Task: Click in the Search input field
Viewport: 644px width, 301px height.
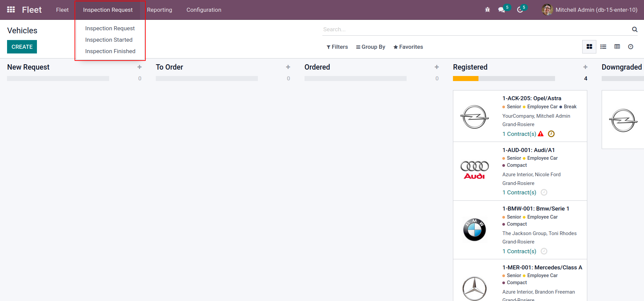Action: tap(476, 29)
